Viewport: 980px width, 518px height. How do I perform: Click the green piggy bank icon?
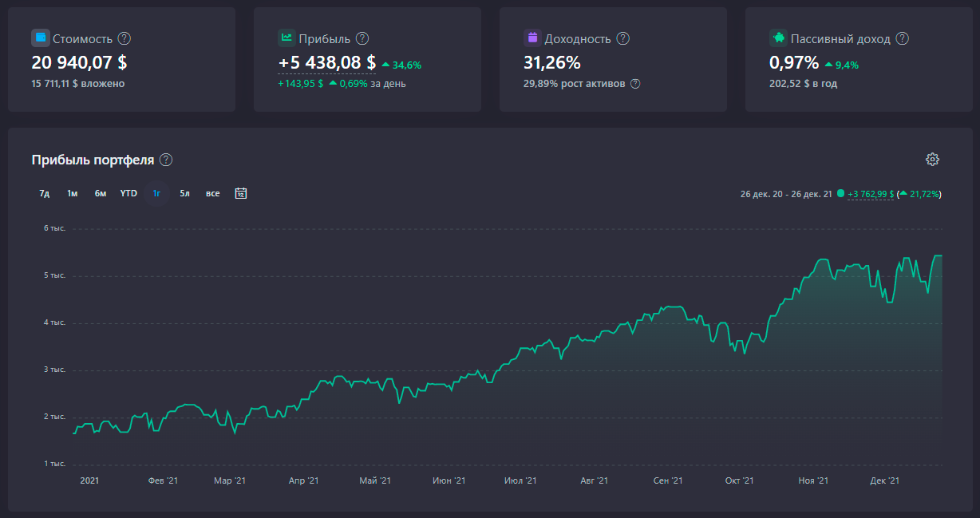[x=778, y=38]
